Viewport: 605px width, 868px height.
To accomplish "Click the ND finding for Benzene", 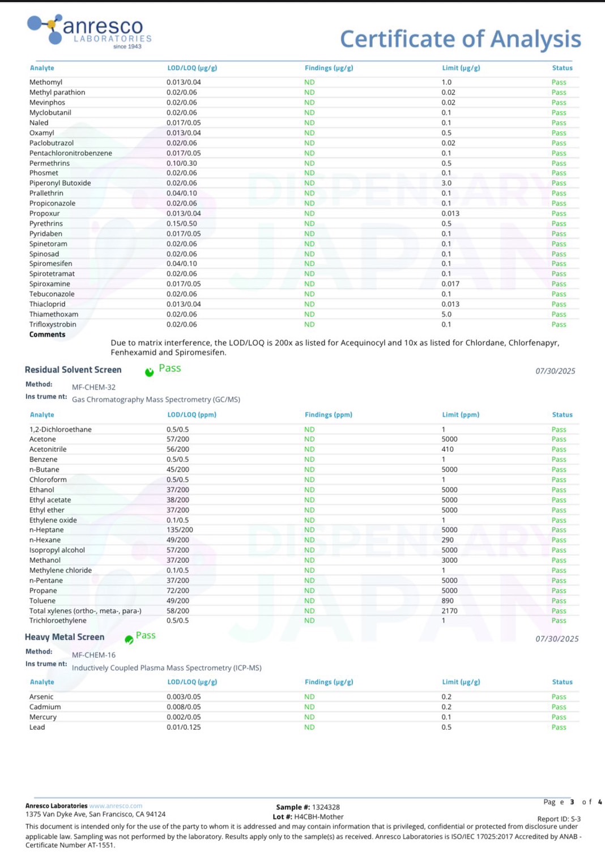I will [309, 459].
